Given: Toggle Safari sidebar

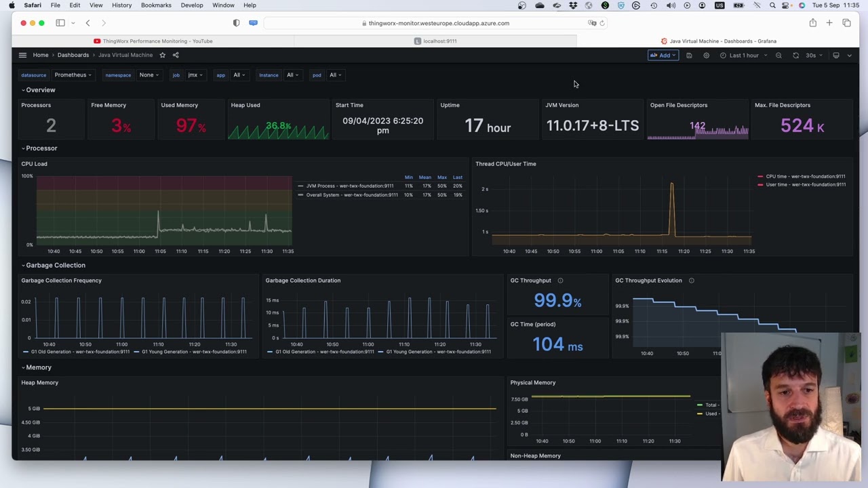Looking at the screenshot, I should (x=60, y=23).
